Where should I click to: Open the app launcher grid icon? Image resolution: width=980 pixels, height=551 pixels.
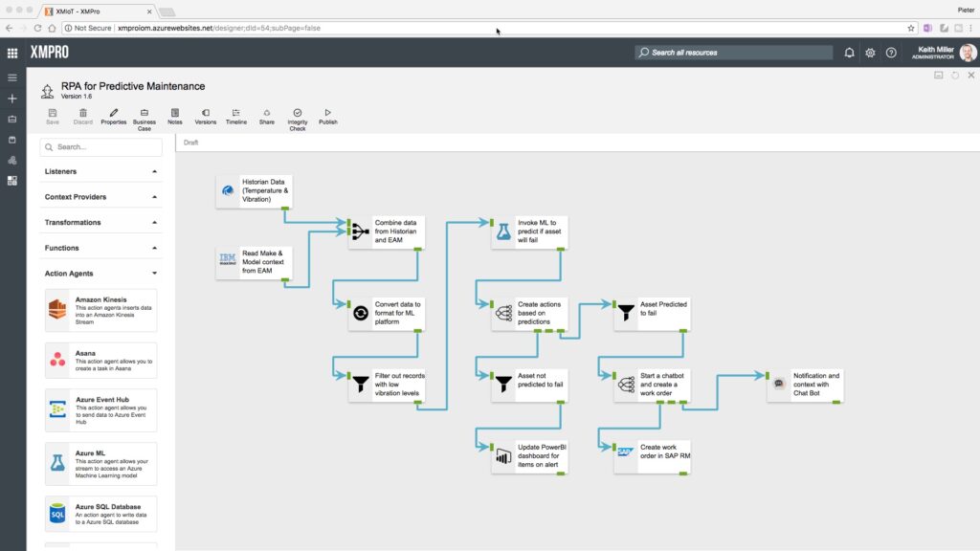[x=12, y=54]
